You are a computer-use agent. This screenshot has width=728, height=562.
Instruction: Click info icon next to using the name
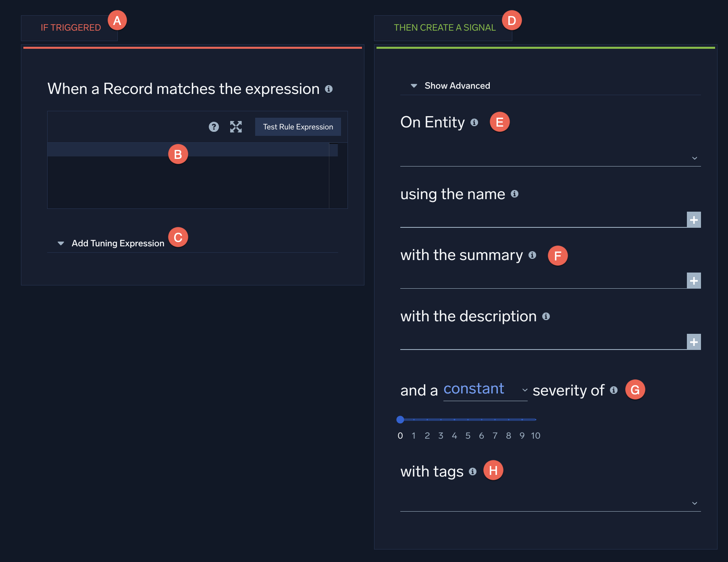pyautogui.click(x=514, y=194)
